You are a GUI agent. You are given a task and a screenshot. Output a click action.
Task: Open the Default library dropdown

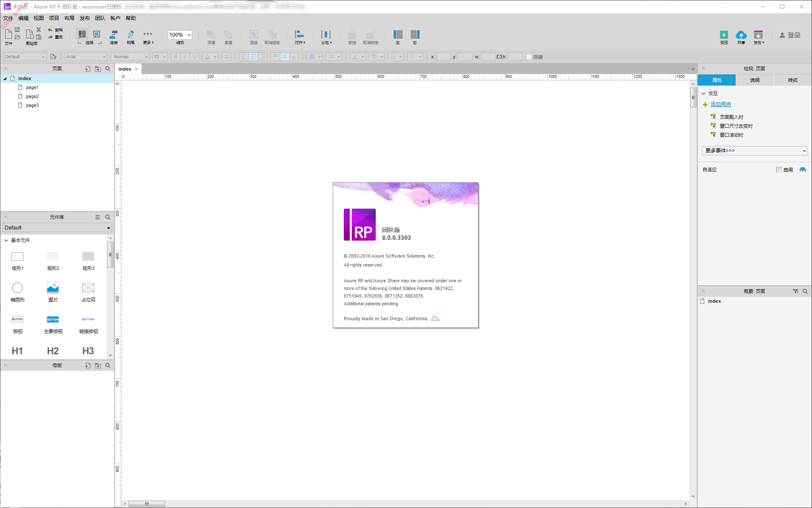coord(57,228)
